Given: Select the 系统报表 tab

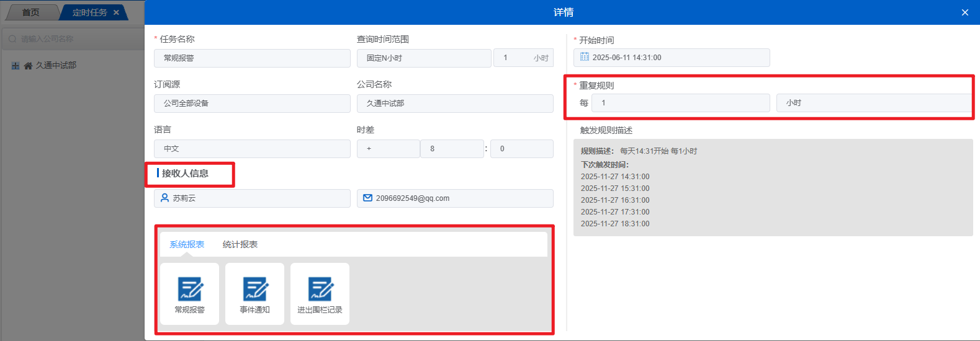Looking at the screenshot, I should pos(187,244).
